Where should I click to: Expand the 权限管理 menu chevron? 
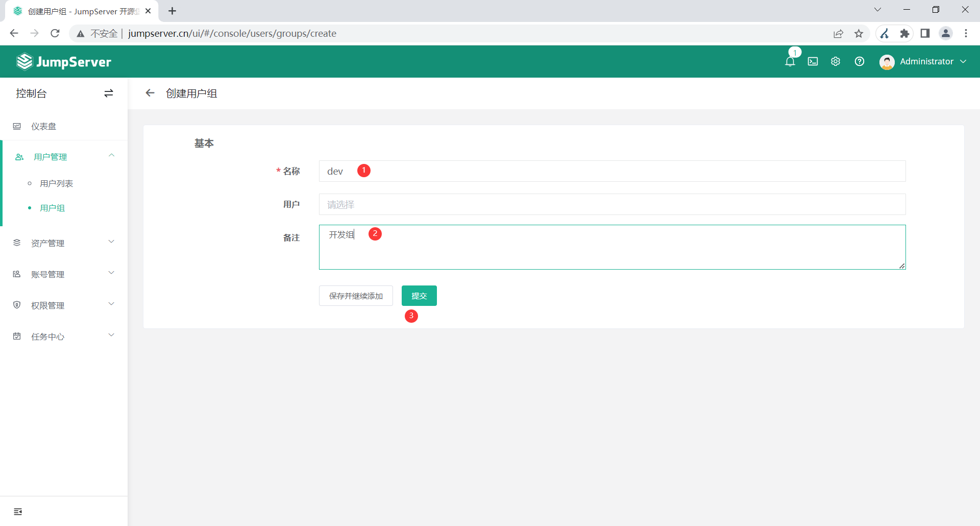tap(111, 304)
